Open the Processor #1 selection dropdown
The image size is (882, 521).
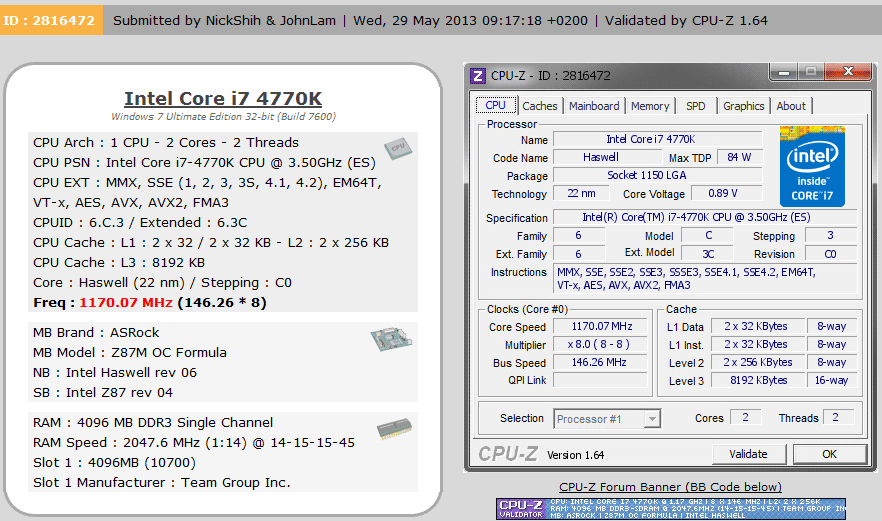(x=652, y=419)
